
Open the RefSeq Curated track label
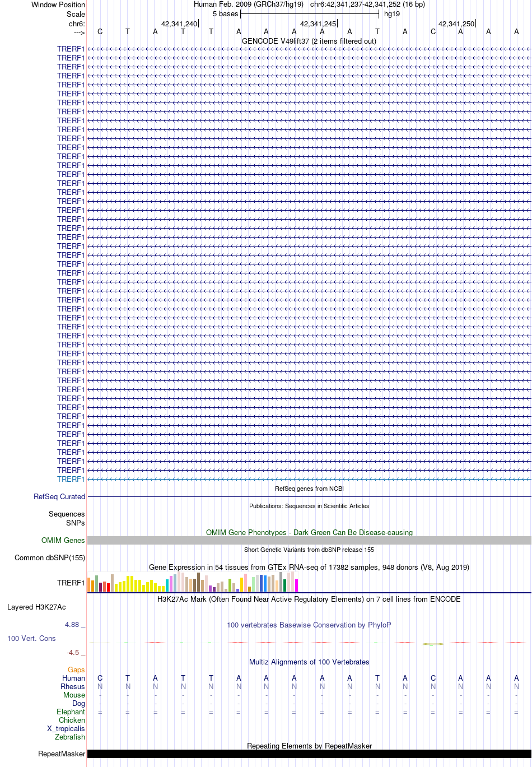click(59, 496)
